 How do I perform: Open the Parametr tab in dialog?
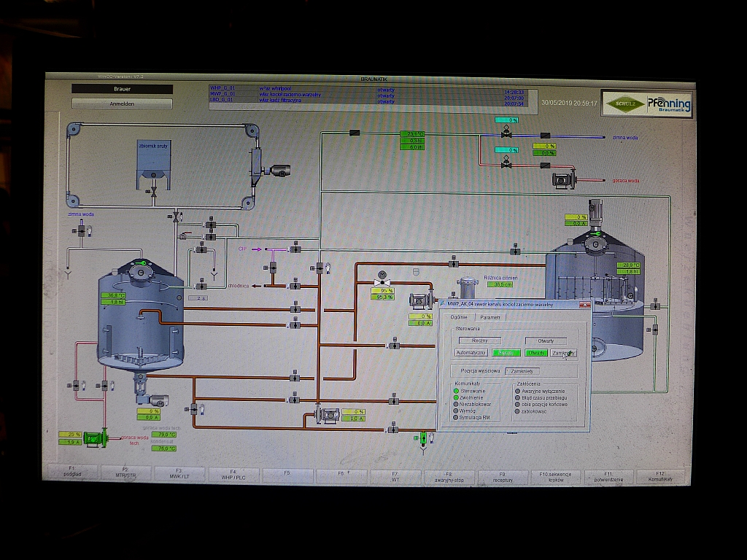pyautogui.click(x=489, y=317)
